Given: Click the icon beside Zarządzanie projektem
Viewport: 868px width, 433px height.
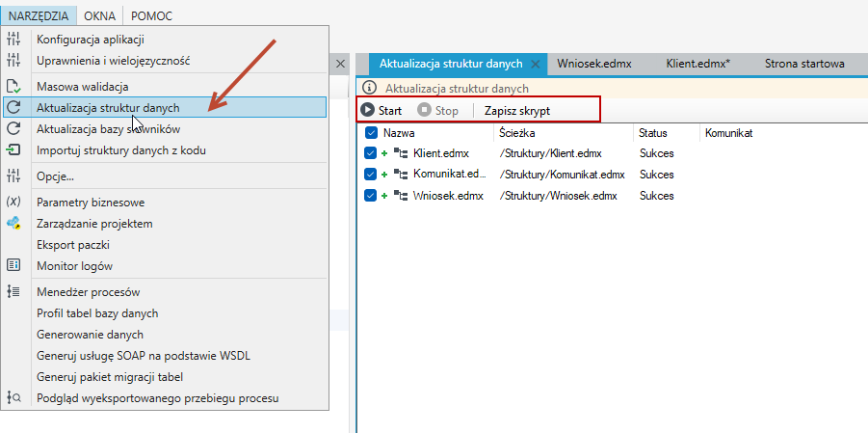Looking at the screenshot, I should (x=13, y=224).
